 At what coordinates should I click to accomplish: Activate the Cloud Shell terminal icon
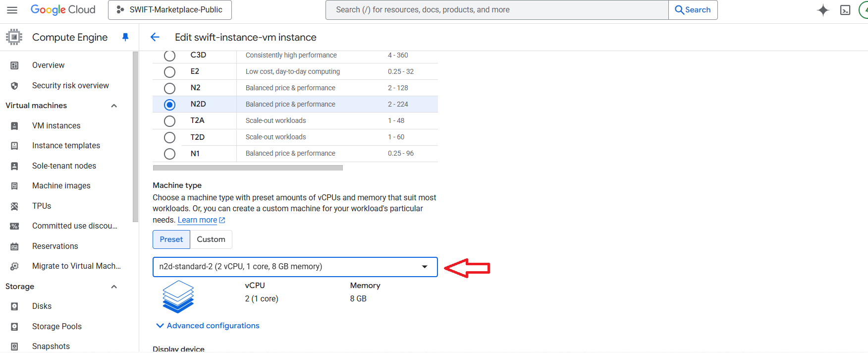[x=845, y=10]
